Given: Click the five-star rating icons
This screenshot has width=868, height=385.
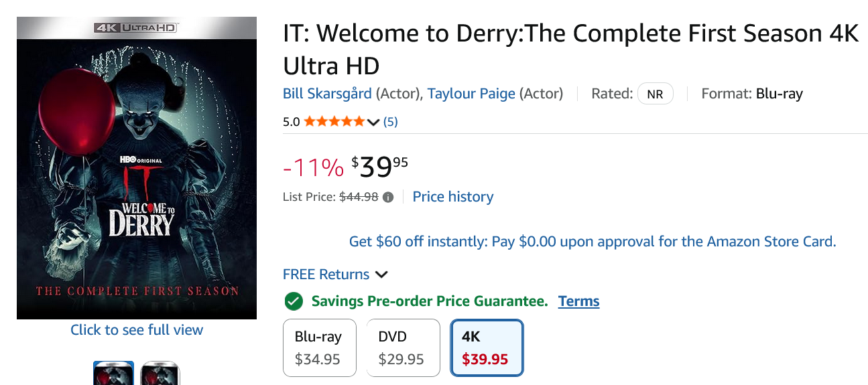Looking at the screenshot, I should coord(334,122).
